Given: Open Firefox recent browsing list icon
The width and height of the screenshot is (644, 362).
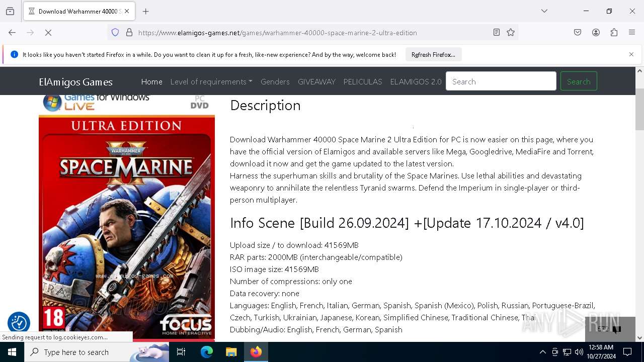Looking at the screenshot, I should (x=10, y=11).
